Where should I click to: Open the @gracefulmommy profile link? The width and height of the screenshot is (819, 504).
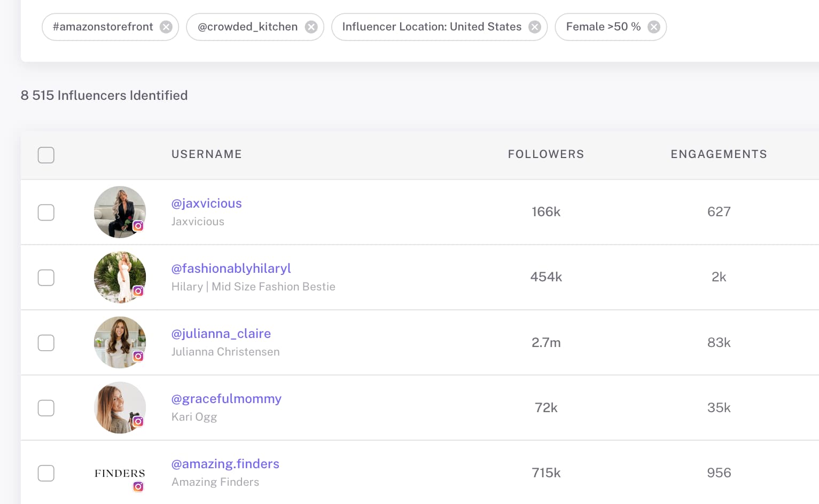[226, 399]
